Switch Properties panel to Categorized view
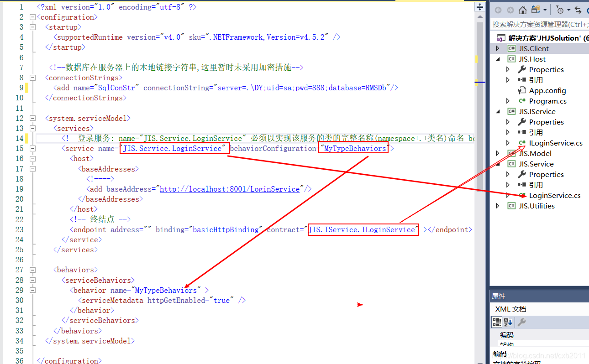 tap(497, 322)
